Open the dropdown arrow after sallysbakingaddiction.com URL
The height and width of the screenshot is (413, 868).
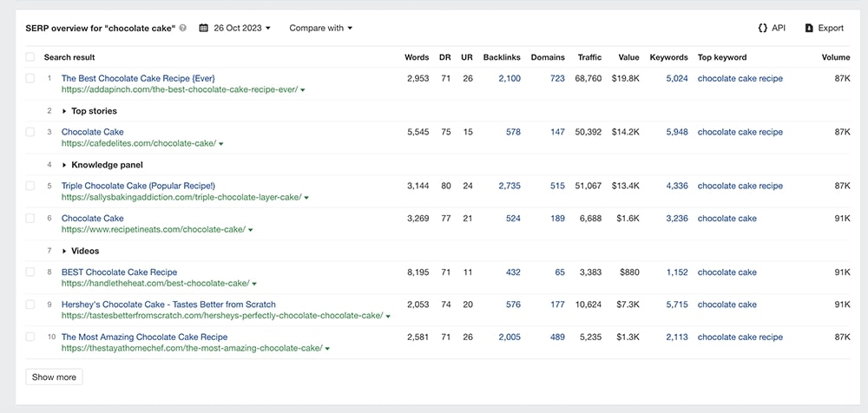pos(306,198)
